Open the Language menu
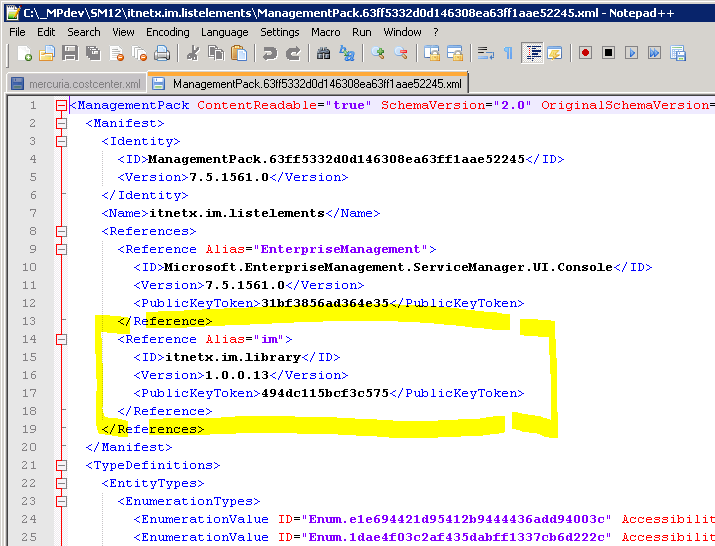This screenshot has width=715, height=546. pos(225,31)
